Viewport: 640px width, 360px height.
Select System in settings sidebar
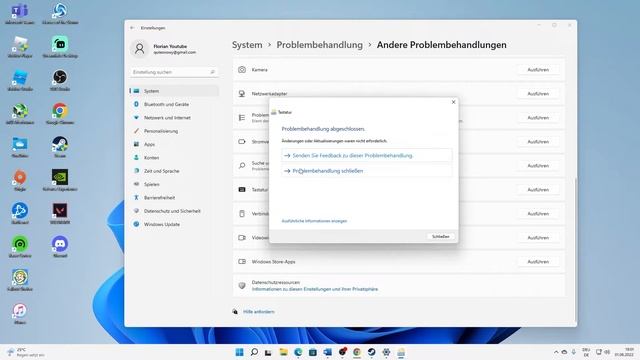pos(174,91)
